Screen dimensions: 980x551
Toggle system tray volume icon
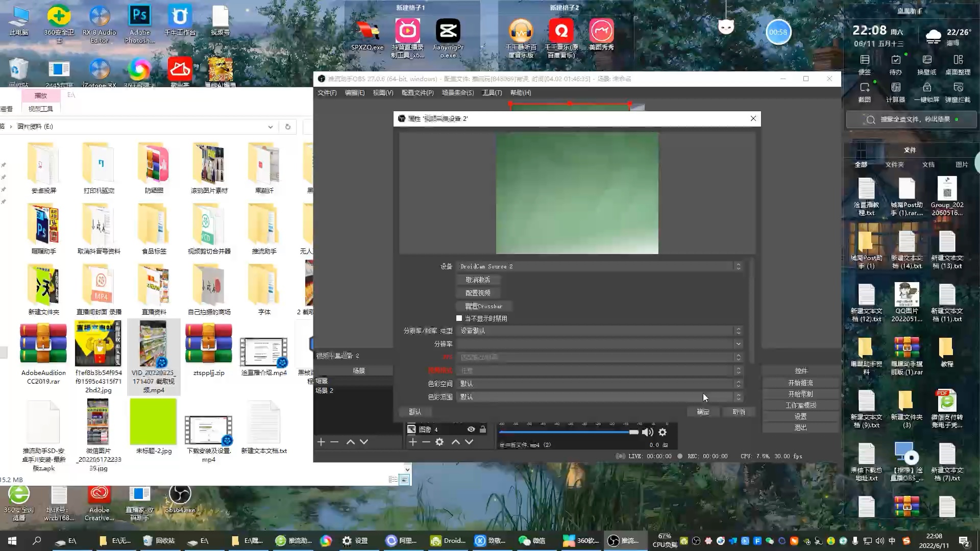coord(879,541)
